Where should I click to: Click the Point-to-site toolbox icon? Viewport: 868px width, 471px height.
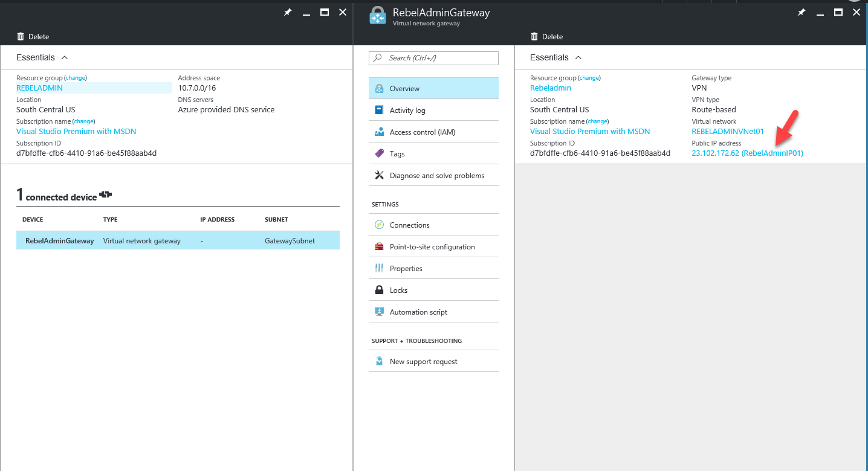click(379, 247)
